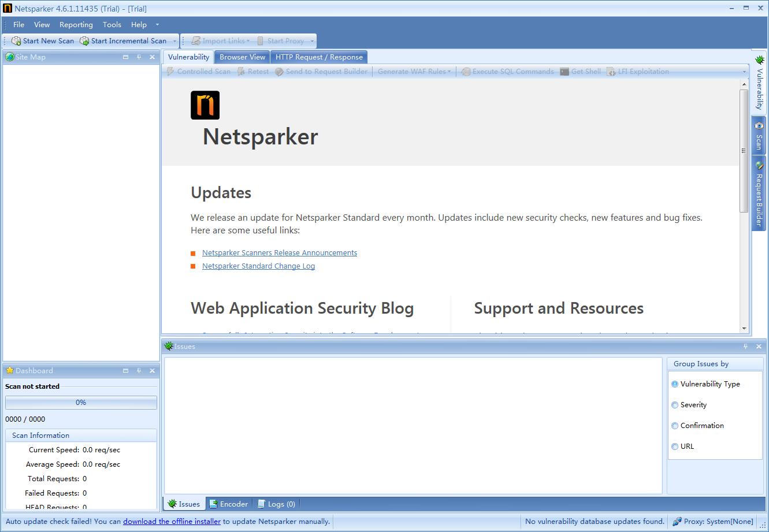Click the Retest icon
This screenshot has height=532, width=769.
tap(241, 72)
